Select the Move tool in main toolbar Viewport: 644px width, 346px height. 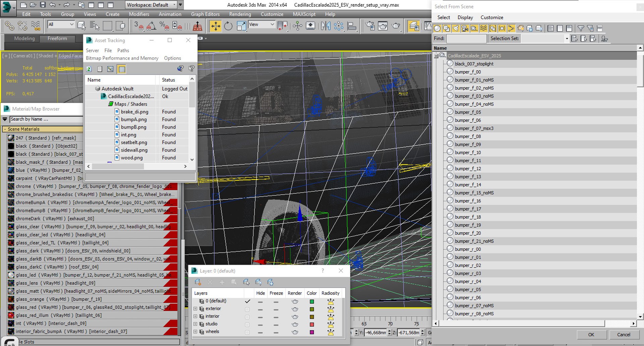(x=215, y=26)
